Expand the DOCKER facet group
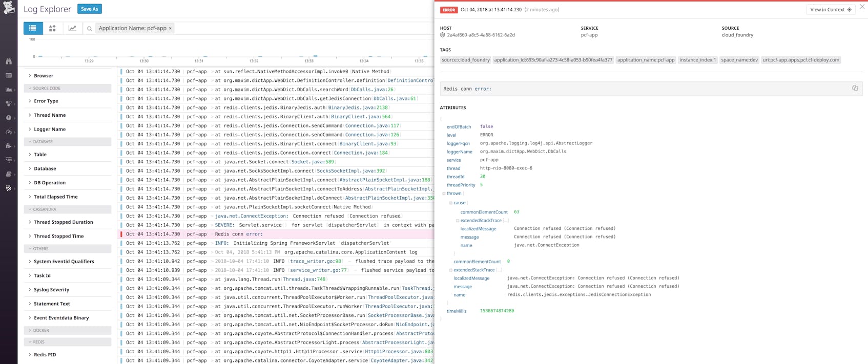Image resolution: width=868 pixels, height=364 pixels. (67, 330)
